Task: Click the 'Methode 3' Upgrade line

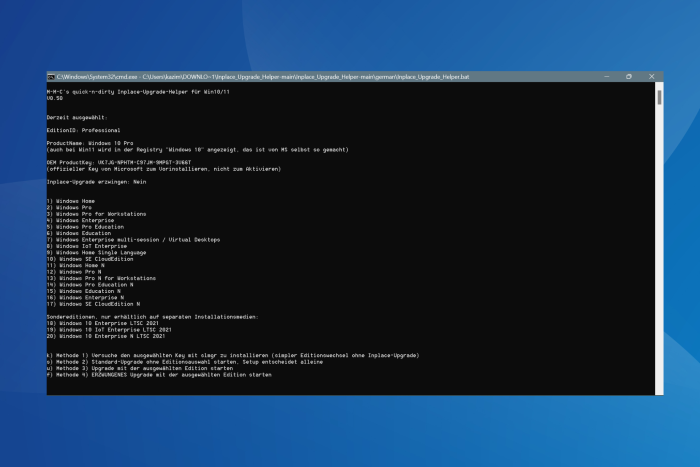Action: pos(140,369)
